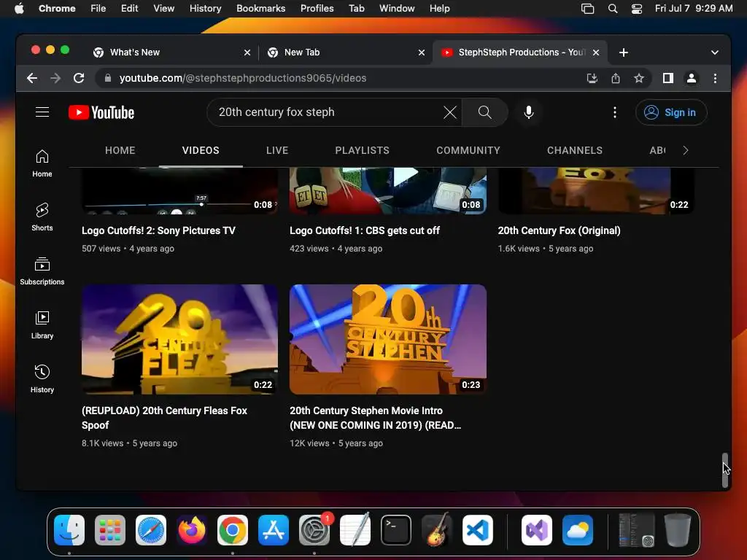Viewport: 747px width, 560px height.
Task: Open App Store from the Dock
Action: tap(274, 530)
